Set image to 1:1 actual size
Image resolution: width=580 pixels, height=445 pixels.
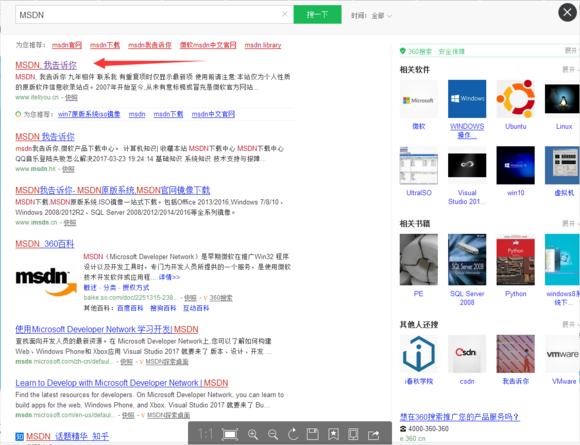[205, 434]
